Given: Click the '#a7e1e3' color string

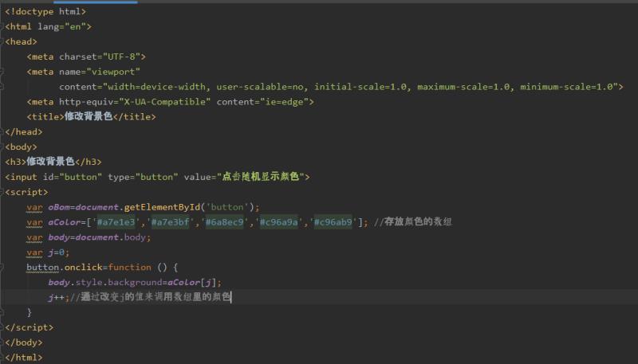Looking at the screenshot, I should click(116, 222).
